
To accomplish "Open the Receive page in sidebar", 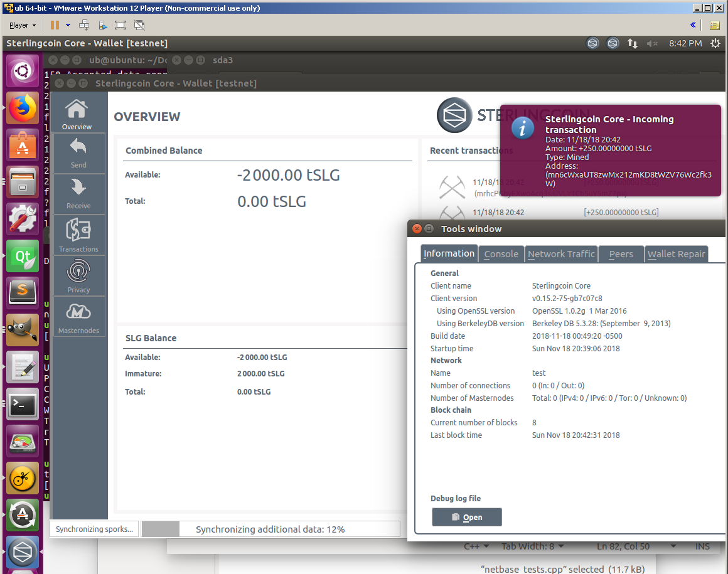I will pyautogui.click(x=78, y=194).
